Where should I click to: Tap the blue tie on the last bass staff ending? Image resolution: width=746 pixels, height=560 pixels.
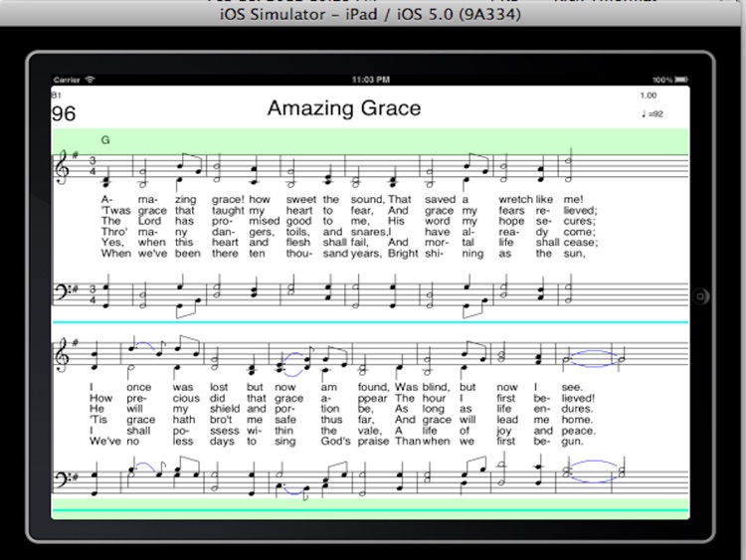point(594,471)
